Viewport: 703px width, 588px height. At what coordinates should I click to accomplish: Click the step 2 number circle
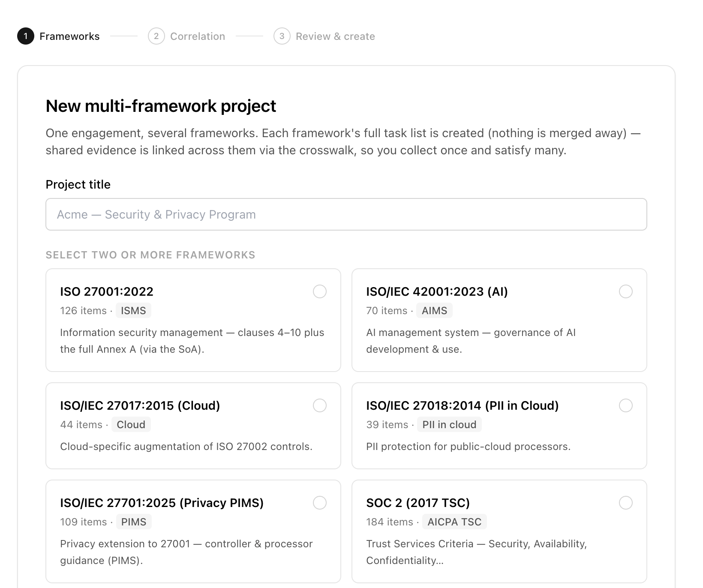pyautogui.click(x=156, y=36)
